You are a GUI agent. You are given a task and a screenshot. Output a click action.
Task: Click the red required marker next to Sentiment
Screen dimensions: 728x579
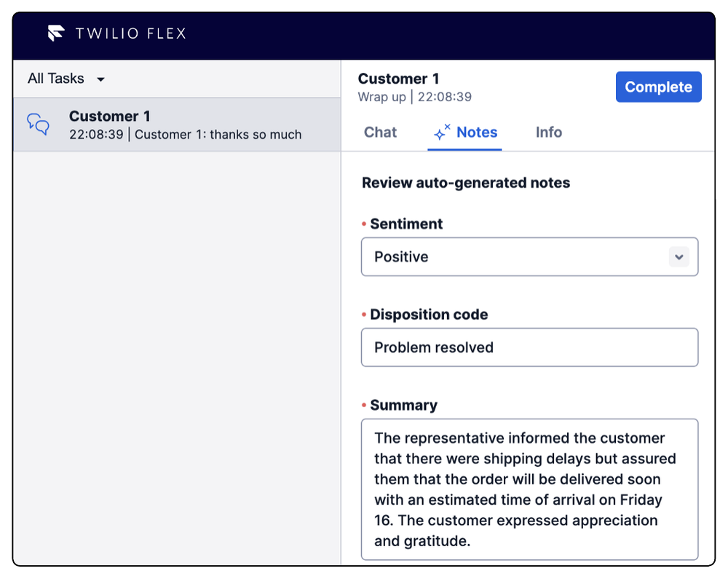tap(365, 224)
